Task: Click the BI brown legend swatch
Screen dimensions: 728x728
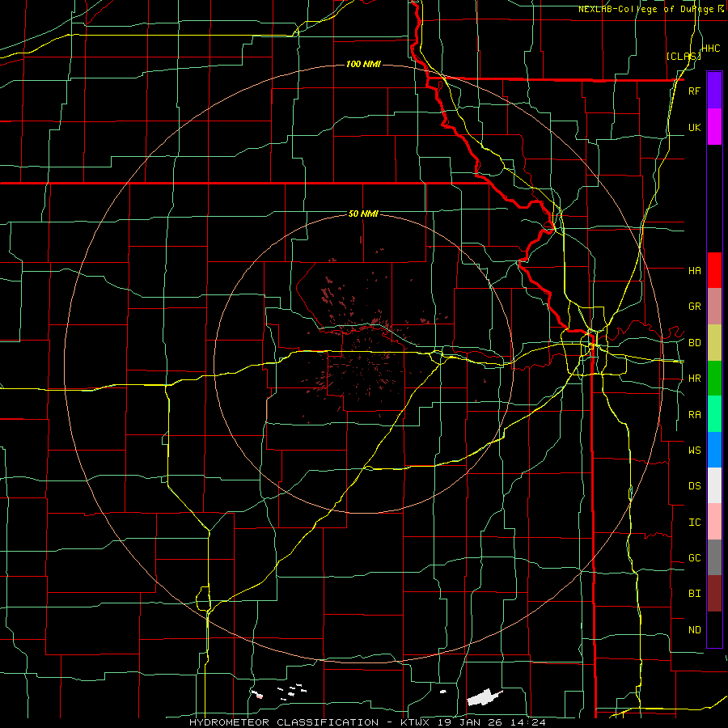Action: [x=714, y=594]
